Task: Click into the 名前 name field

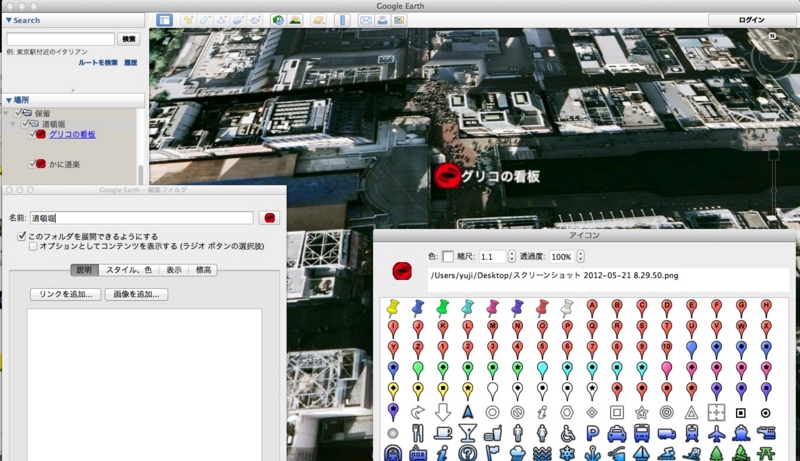Action: point(141,218)
